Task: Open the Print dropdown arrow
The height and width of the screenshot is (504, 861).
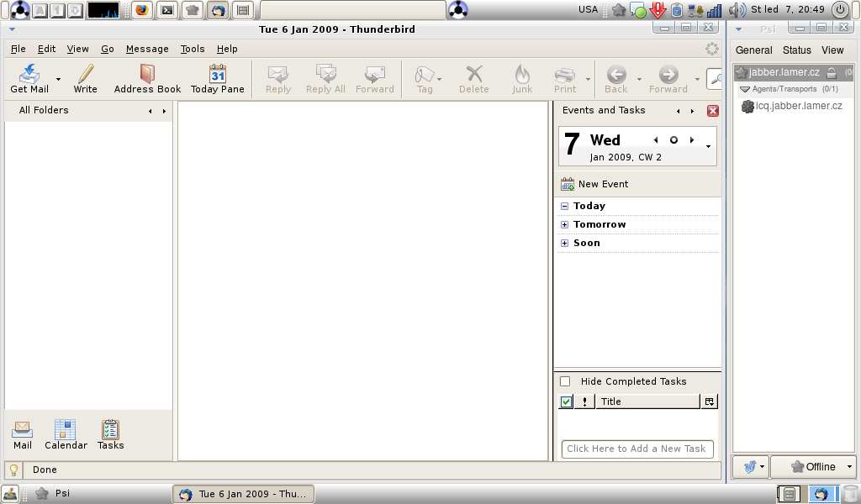Action: pos(588,79)
